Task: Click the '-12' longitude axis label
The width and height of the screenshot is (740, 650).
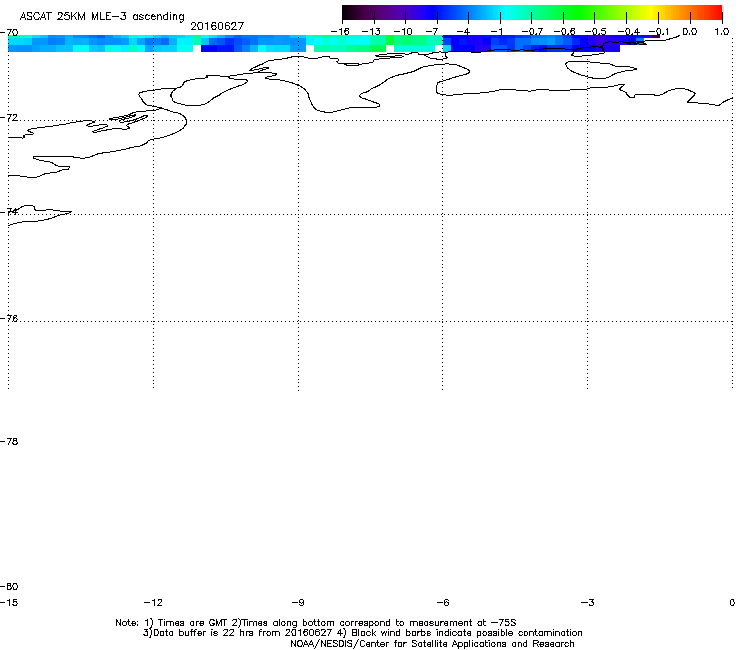Action: point(153,602)
